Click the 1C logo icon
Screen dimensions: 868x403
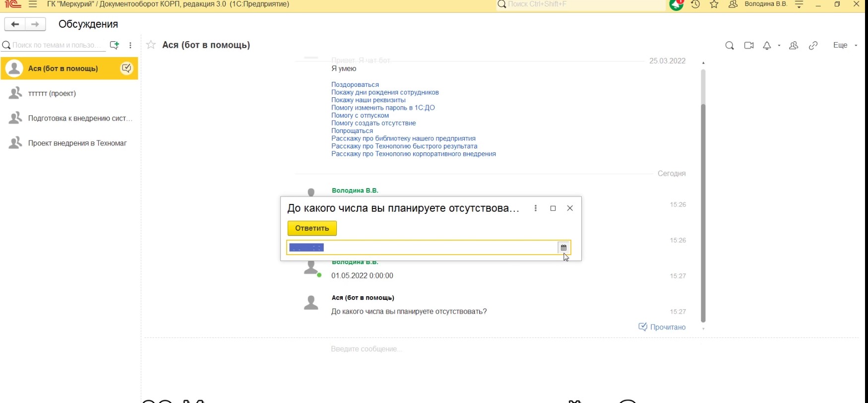coord(13,4)
